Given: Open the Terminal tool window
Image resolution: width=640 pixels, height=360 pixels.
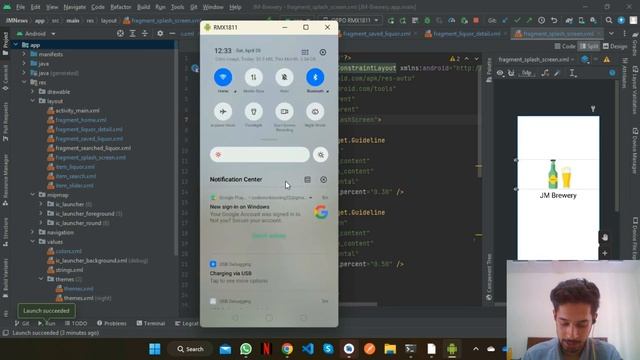Looking at the screenshot, I should click(x=151, y=323).
